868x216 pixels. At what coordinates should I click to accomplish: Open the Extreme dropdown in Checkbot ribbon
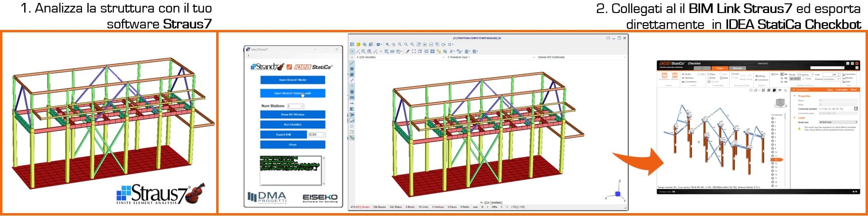[831, 79]
